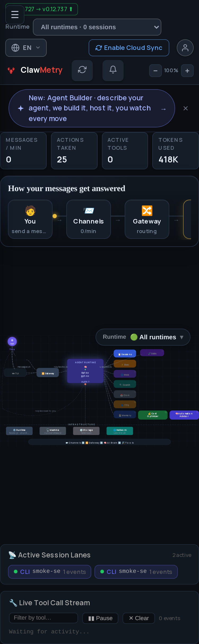Open the Memory tool node
199x644 pixels.
pos(125,415)
